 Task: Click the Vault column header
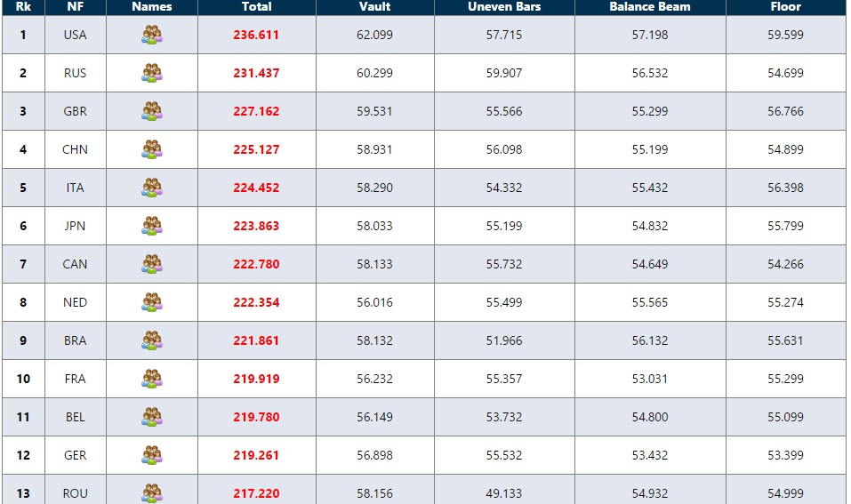coord(374,7)
